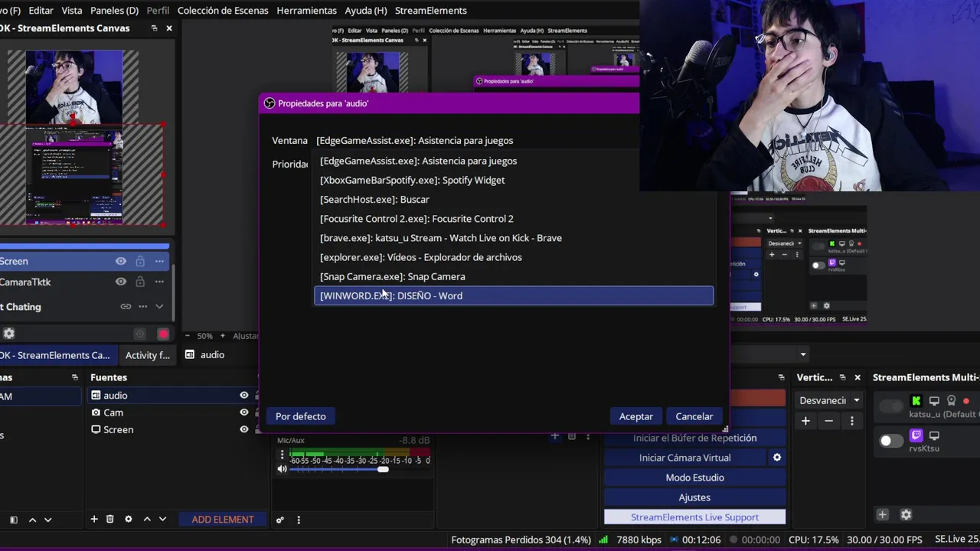Open Desvanecimiento transition dropdown

830,400
